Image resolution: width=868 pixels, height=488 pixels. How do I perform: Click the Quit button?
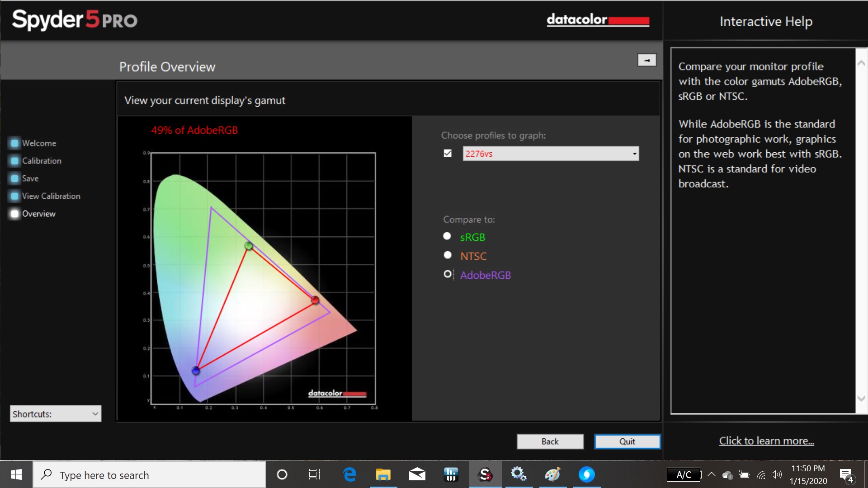(x=627, y=441)
